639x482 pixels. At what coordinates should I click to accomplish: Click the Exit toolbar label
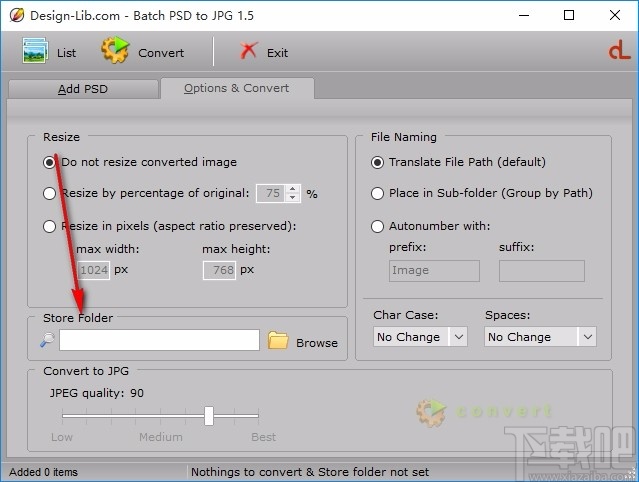coord(278,53)
